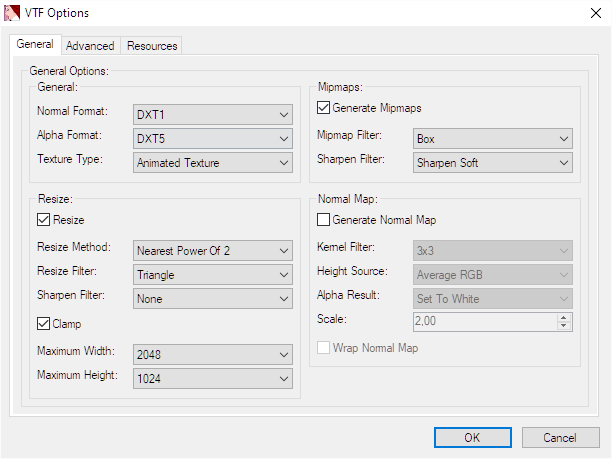This screenshot has height=459, width=612.
Task: Open the Normal Format dropdown
Action: tap(213, 113)
